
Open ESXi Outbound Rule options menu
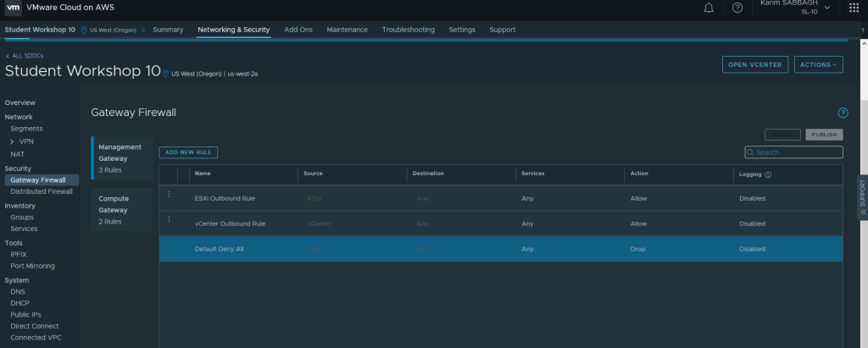[x=169, y=195]
